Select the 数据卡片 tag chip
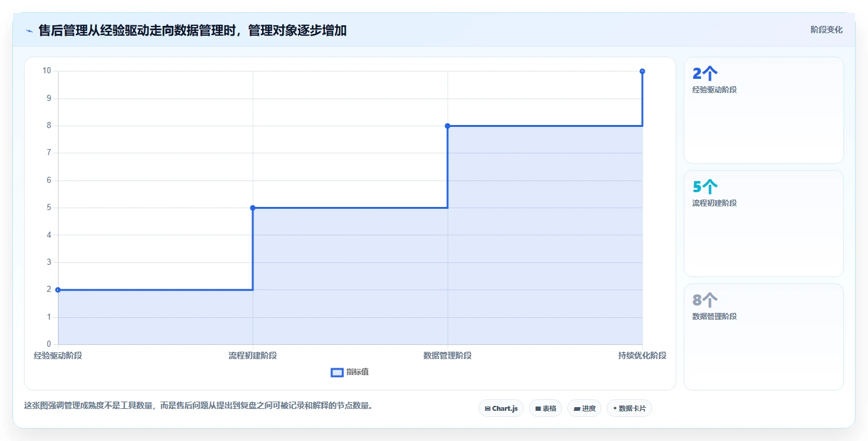Image resolution: width=868 pixels, height=441 pixels. point(629,408)
